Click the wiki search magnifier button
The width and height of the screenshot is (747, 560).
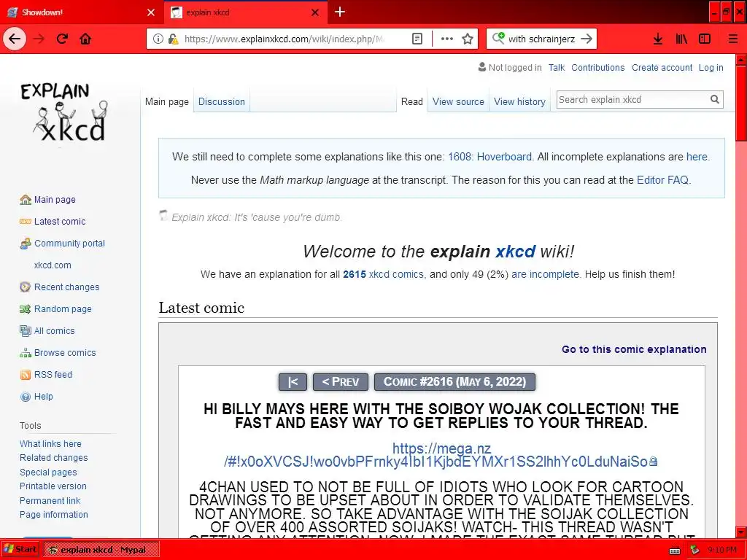tap(715, 99)
